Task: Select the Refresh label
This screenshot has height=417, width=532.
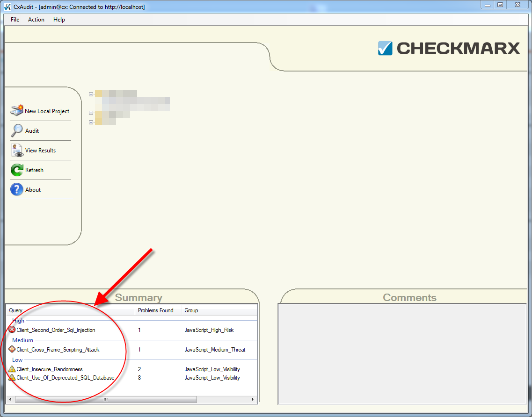Action: tap(34, 170)
